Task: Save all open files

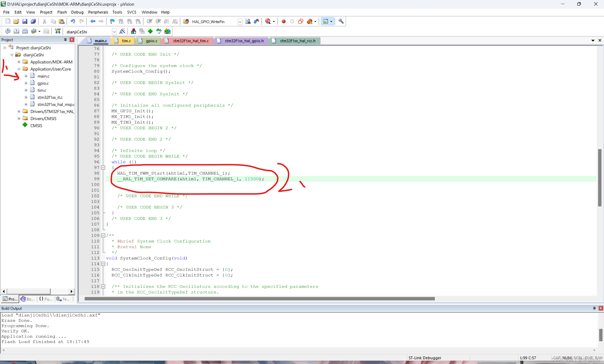Action: point(33,21)
